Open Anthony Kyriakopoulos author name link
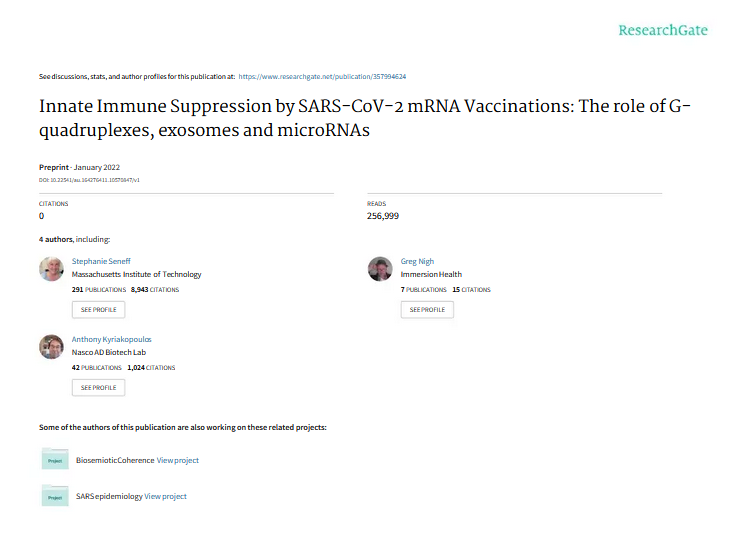The image size is (741, 557). pyautogui.click(x=112, y=339)
